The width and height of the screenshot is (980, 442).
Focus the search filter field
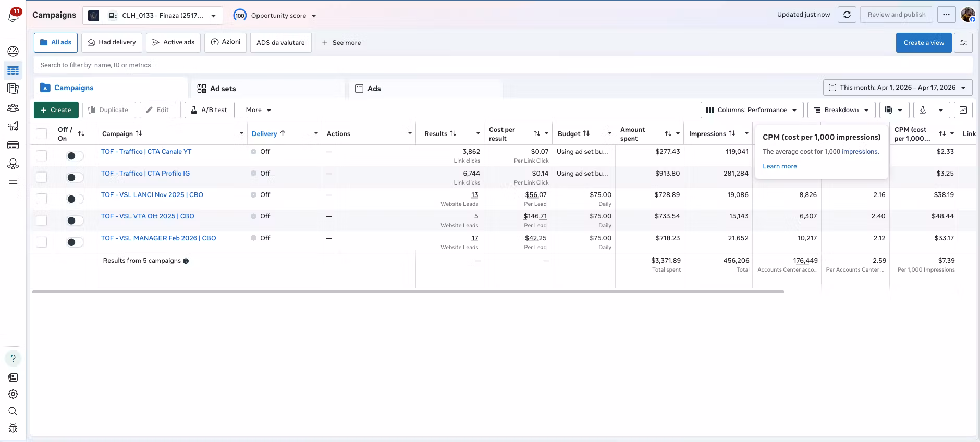click(503, 65)
